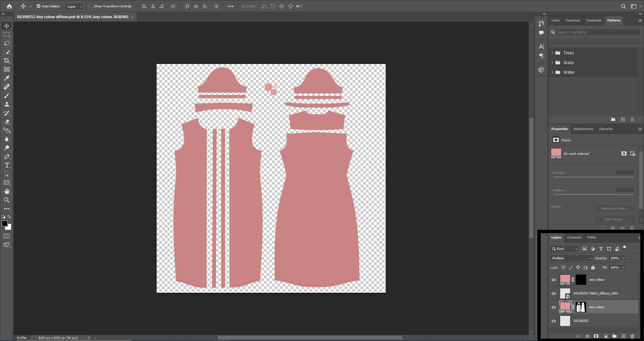This screenshot has width=644, height=341.
Task: Select the Eyedropper tool
Action: click(7, 78)
